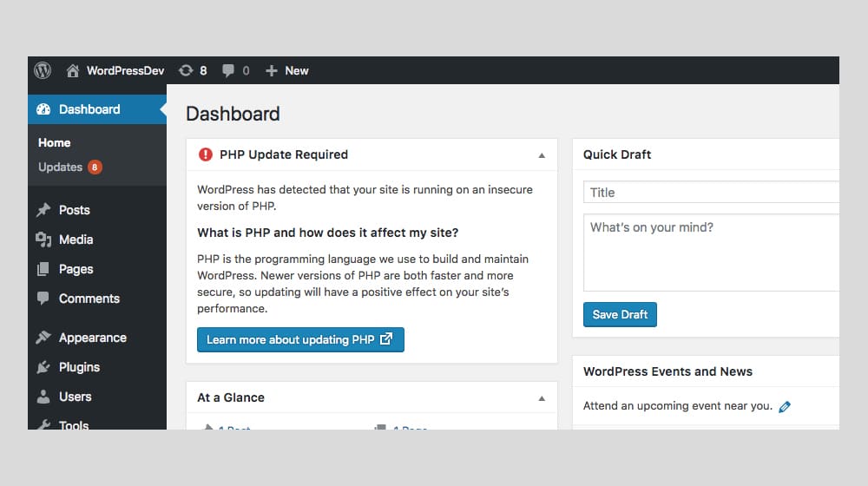Click the updates refresh icon in admin bar

pyautogui.click(x=186, y=70)
